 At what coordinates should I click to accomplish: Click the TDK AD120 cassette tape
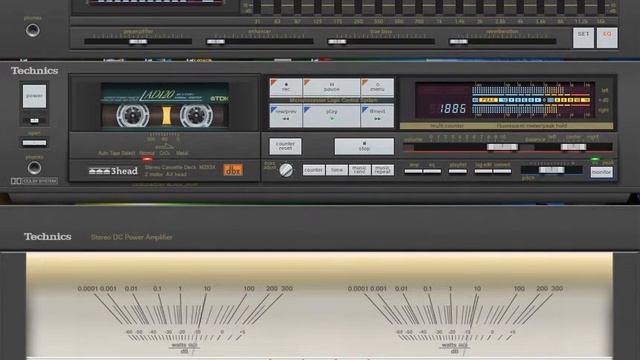[x=164, y=106]
